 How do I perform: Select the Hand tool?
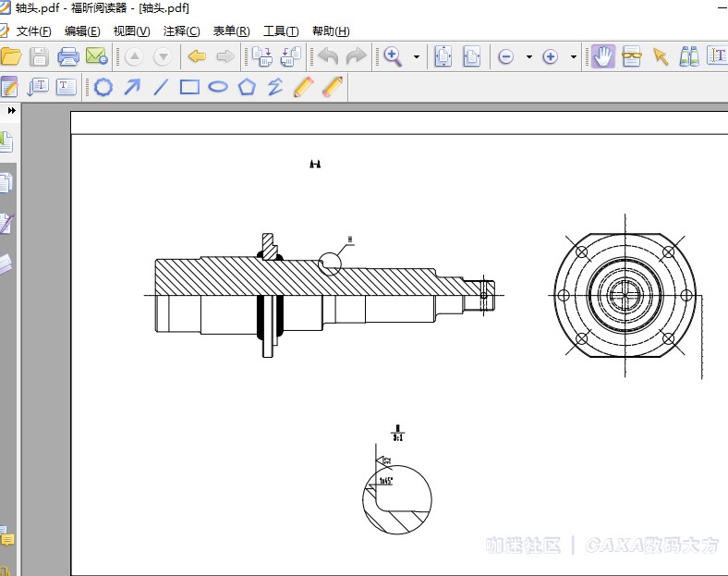point(603,56)
